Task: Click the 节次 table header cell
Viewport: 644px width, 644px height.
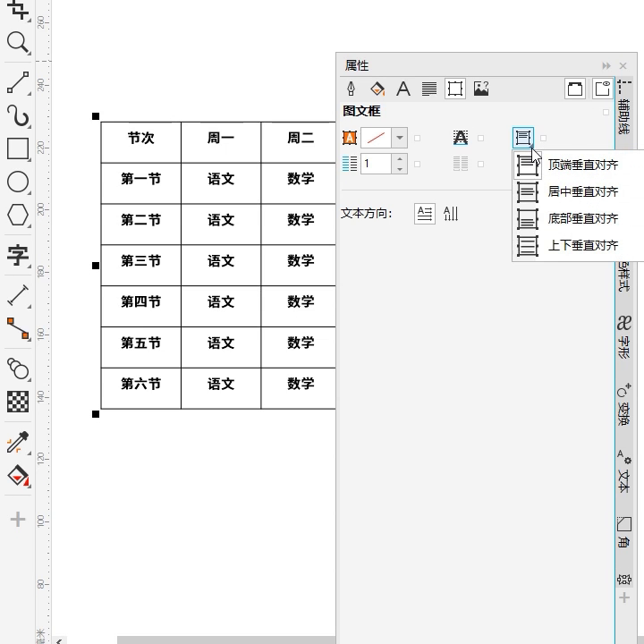Action: pyautogui.click(x=141, y=142)
